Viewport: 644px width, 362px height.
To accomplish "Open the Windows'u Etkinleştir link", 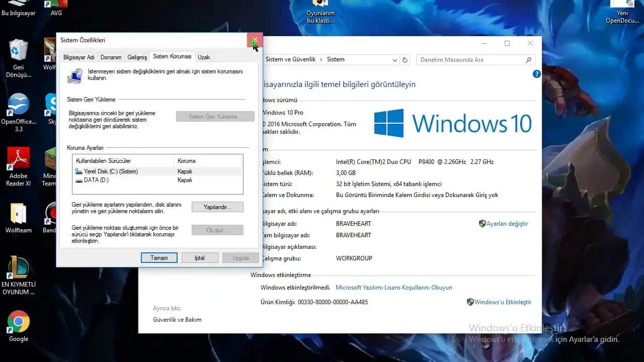I will [x=502, y=302].
